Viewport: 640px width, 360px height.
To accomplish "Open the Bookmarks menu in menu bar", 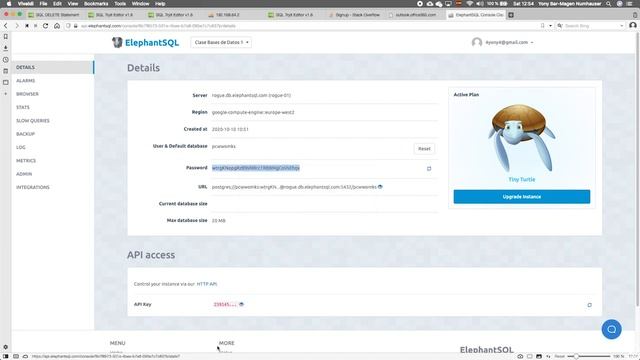I will pos(96,4).
